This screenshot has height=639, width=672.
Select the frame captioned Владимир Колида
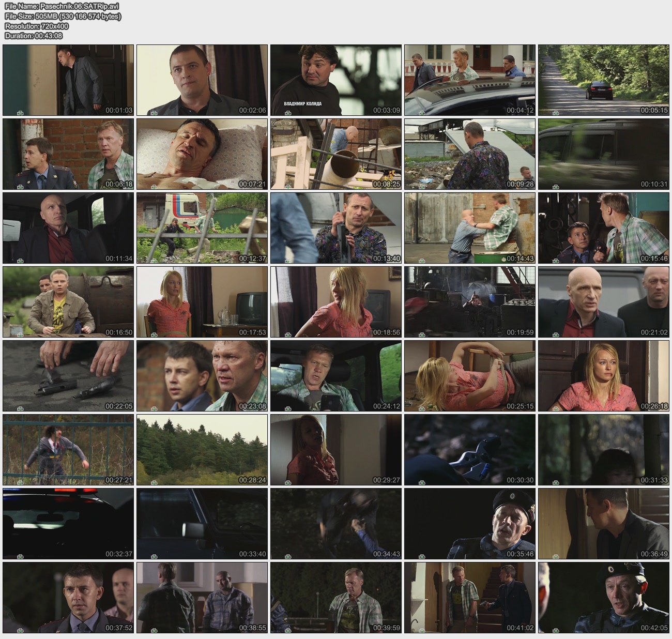point(336,80)
